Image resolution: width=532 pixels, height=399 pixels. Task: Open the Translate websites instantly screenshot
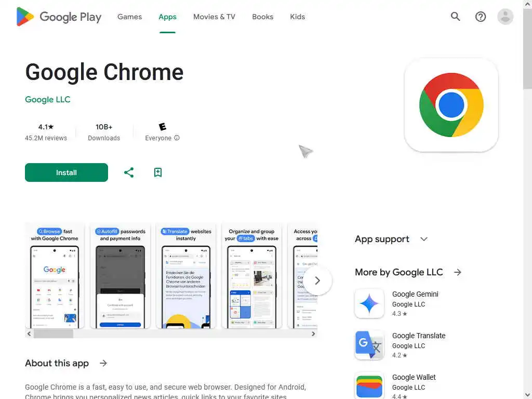186,275
